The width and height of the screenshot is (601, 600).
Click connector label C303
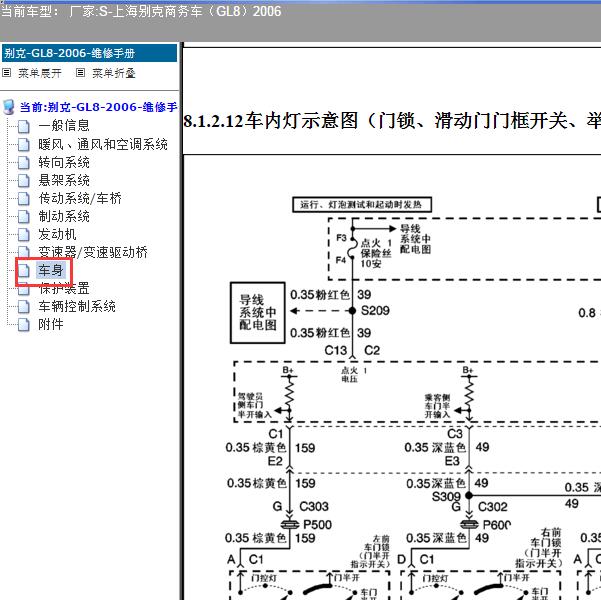pyautogui.click(x=314, y=506)
